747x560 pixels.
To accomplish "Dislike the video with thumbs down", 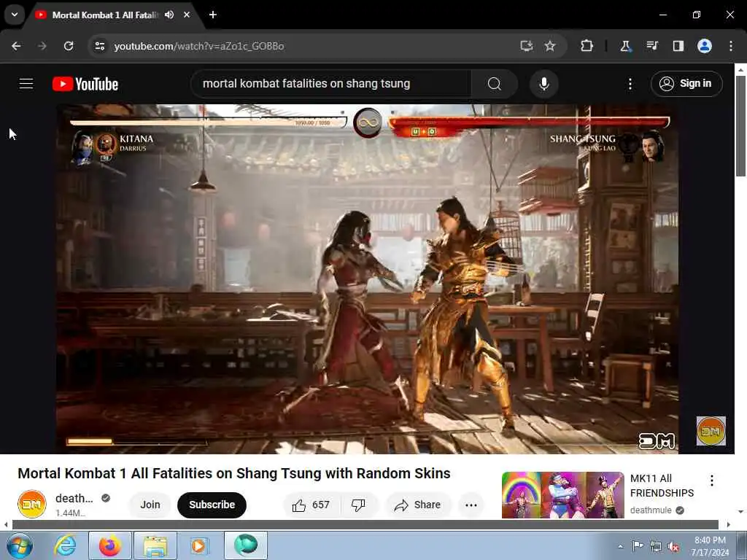I will click(x=358, y=505).
